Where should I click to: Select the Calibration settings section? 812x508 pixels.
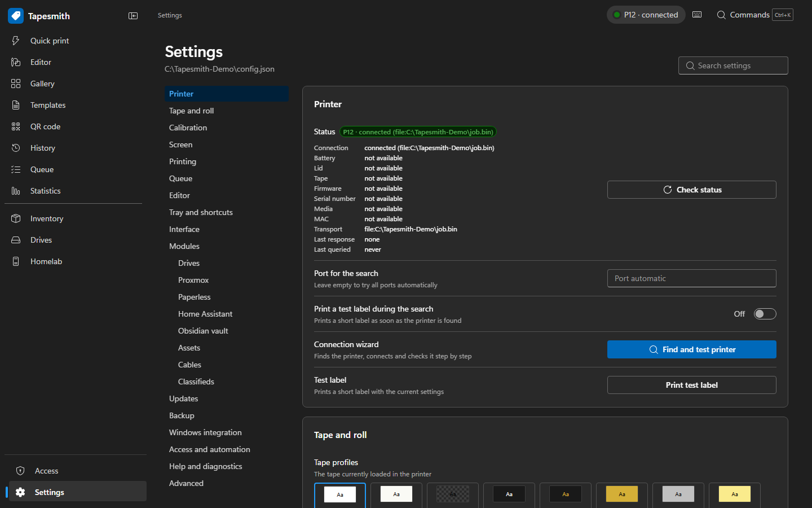(227, 128)
